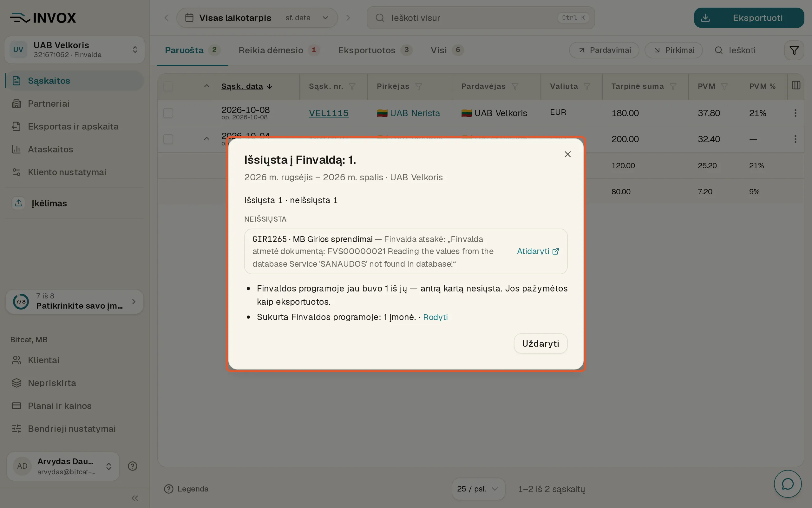Filter by Pirkimai
Viewport: 812px width, 508px height.
coord(673,50)
